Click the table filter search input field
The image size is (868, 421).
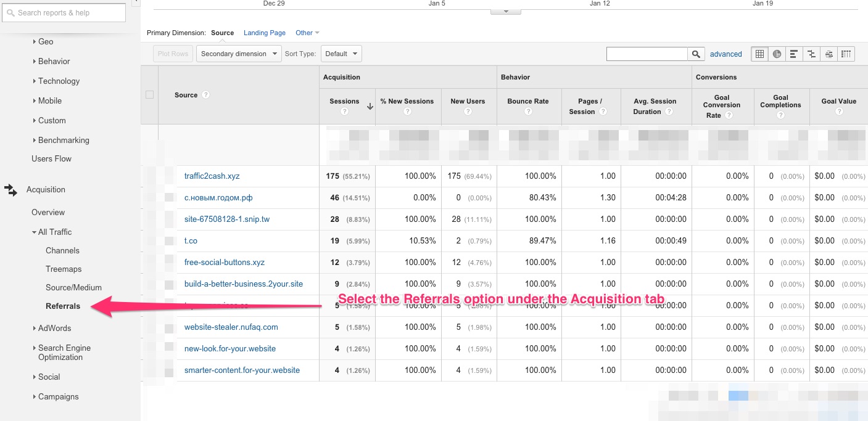pos(647,54)
